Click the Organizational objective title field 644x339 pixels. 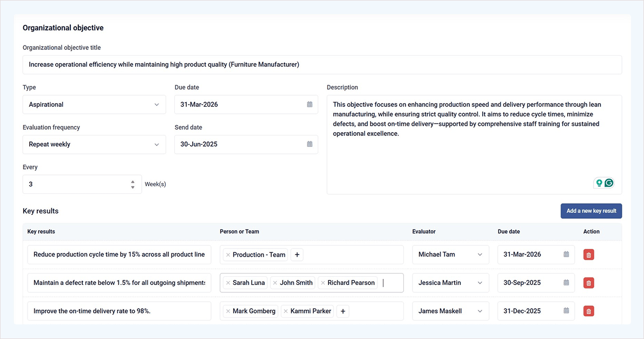(x=322, y=64)
